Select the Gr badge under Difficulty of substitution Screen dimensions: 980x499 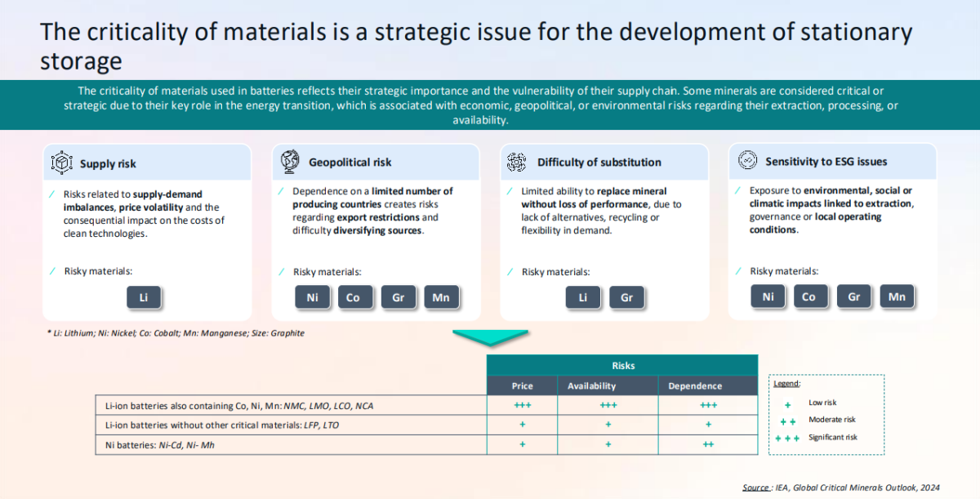627,297
